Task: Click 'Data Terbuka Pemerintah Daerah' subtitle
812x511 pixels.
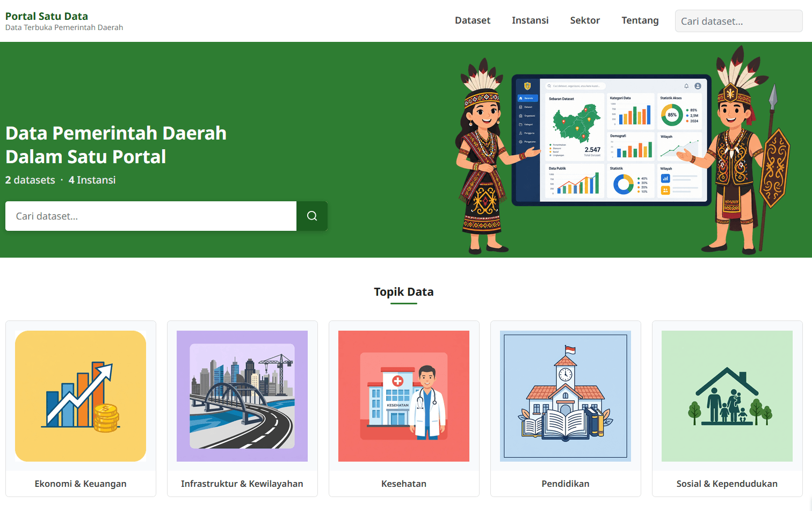Action: [x=64, y=27]
